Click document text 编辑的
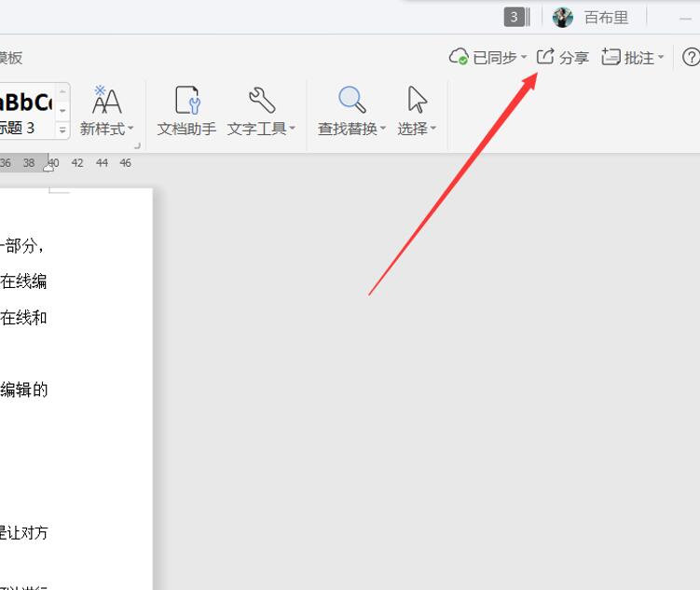This screenshot has height=590, width=700. (x=23, y=390)
